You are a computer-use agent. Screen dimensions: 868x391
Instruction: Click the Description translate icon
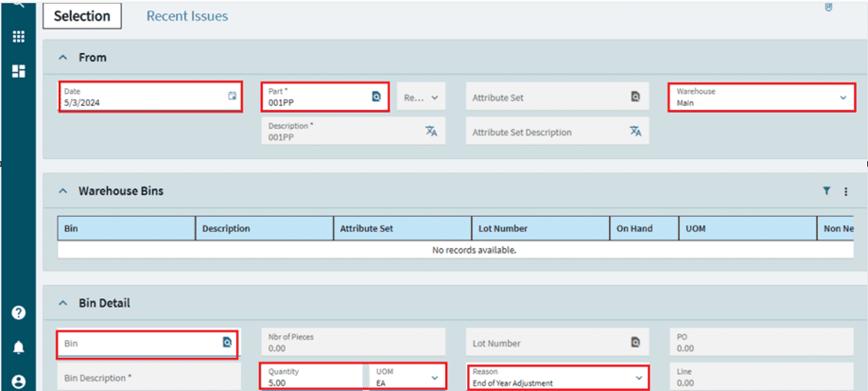[x=430, y=132]
